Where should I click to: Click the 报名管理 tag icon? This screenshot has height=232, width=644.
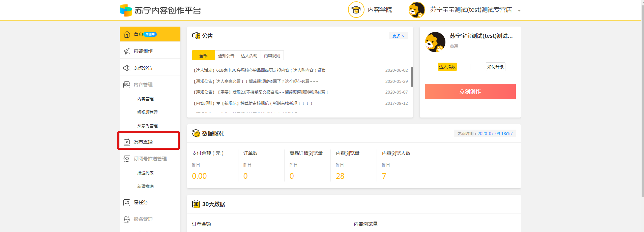pos(127,219)
